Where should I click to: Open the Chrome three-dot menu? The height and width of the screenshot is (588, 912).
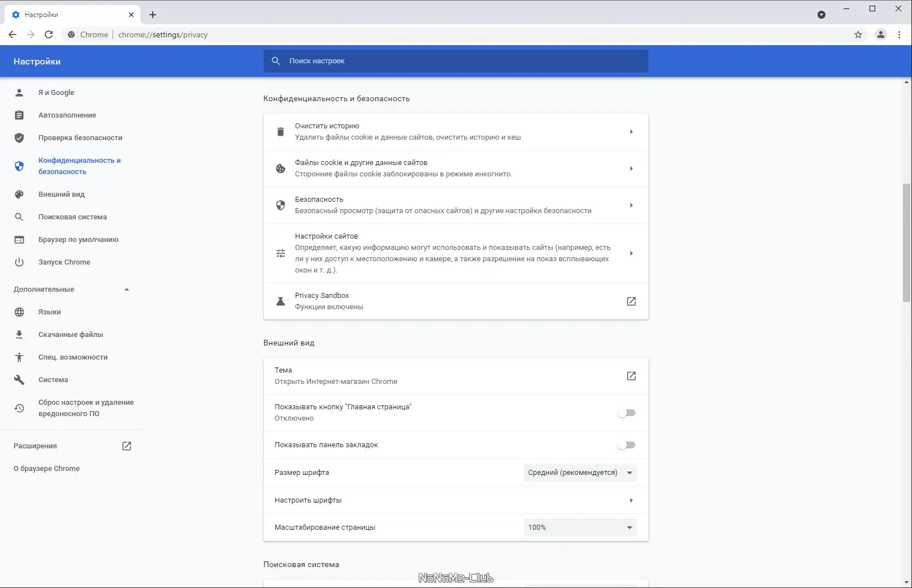pos(899,34)
